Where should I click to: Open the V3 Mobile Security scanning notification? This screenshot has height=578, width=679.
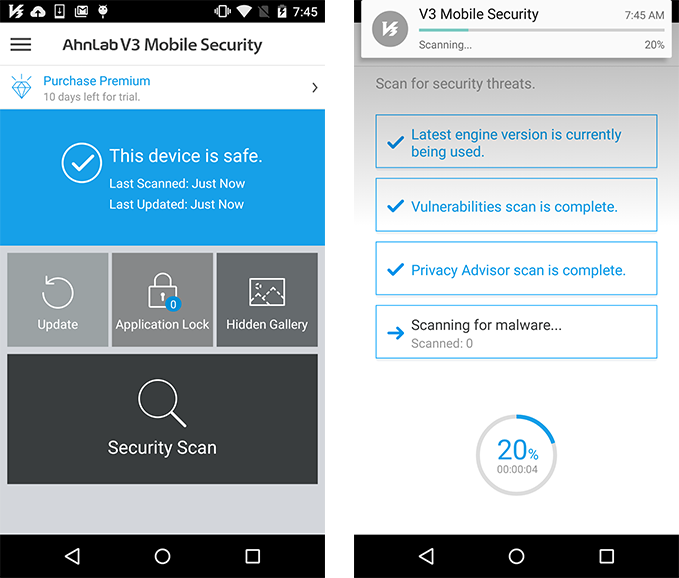516,29
